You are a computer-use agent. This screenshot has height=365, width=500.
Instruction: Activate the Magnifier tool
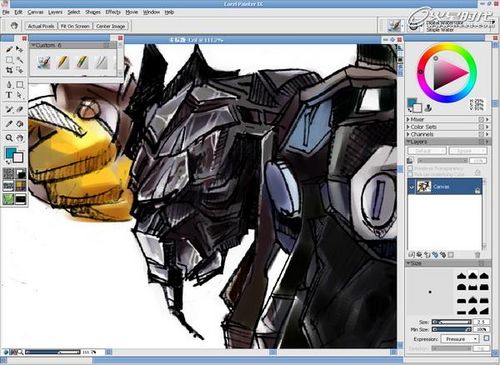pyautogui.click(x=9, y=138)
